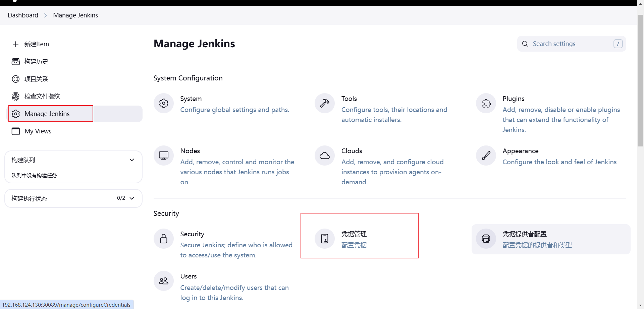Open the System configuration title link
Viewport: 644px width, 309px height.
tap(191, 99)
